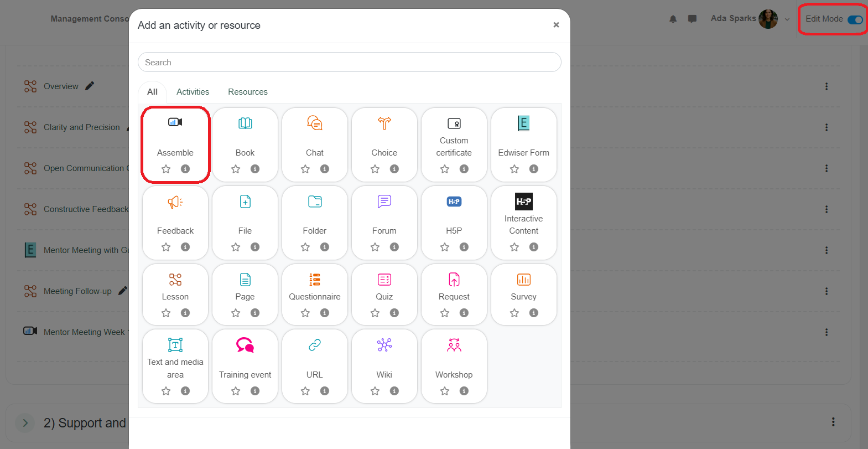
Task: Star the Page resource
Action: coord(236,313)
